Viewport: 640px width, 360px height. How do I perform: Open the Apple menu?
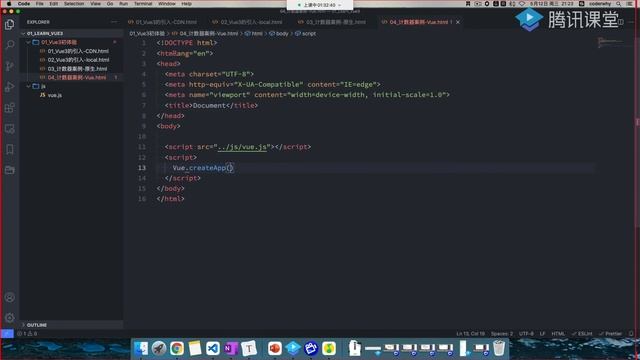(x=9, y=4)
